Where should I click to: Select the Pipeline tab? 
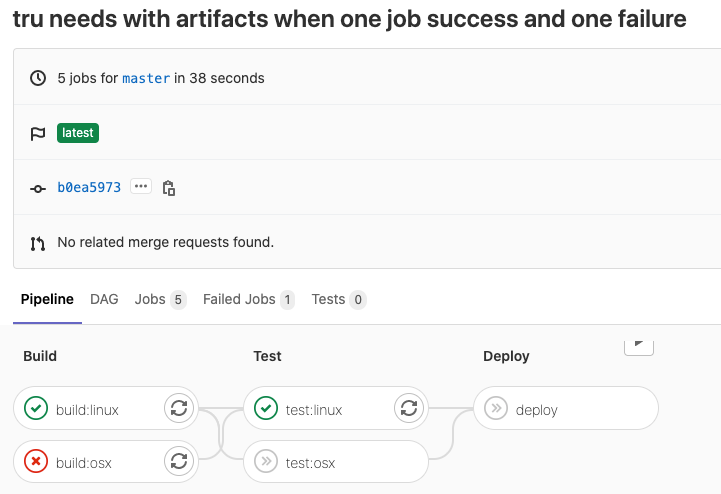coord(47,299)
